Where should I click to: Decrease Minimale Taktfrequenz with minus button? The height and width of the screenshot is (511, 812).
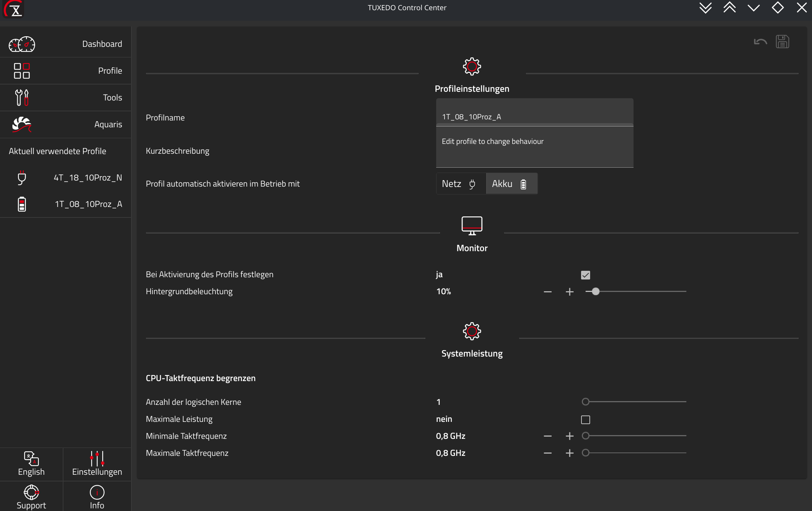tap(547, 436)
